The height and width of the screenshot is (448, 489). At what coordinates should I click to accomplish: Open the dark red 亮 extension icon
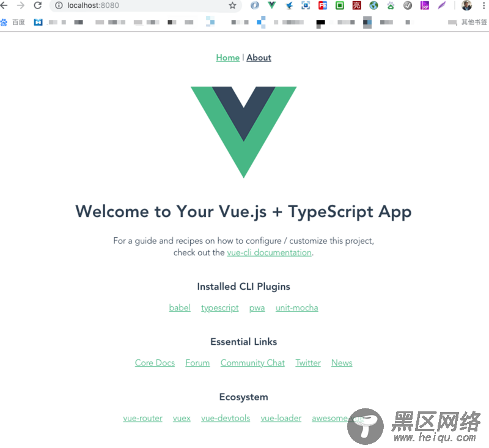[356, 6]
